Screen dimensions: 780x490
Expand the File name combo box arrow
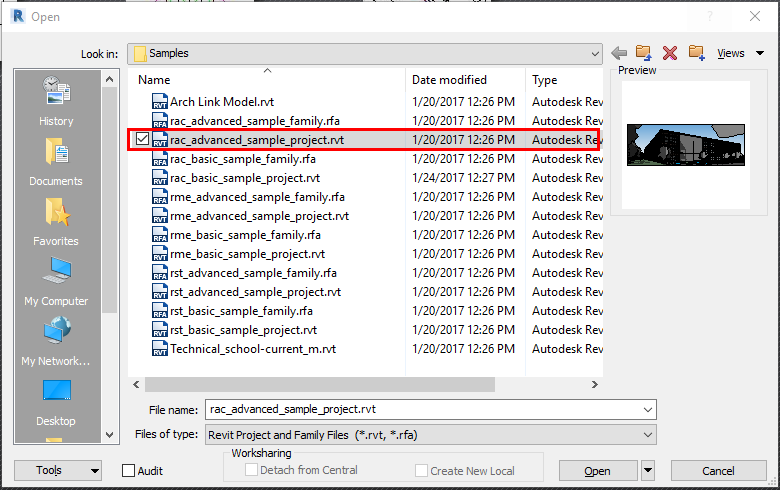[648, 409]
